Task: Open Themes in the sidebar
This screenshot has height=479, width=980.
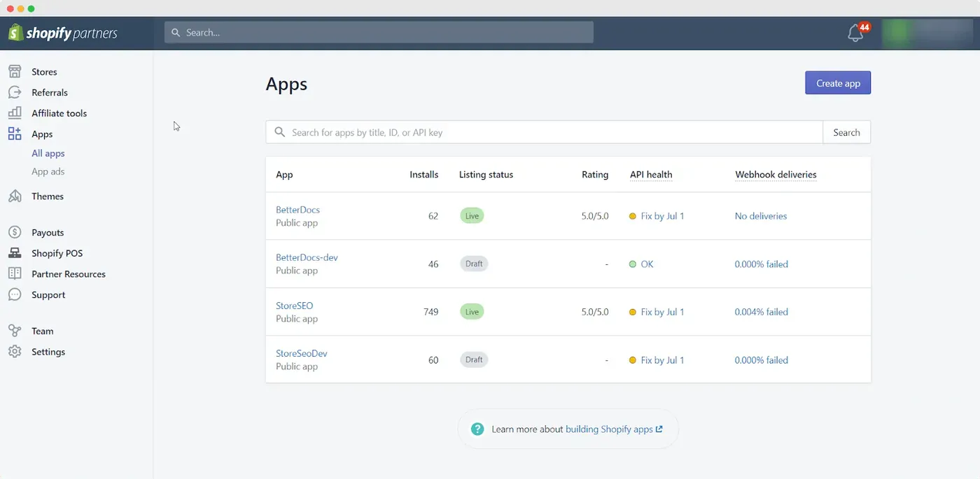Action: pyautogui.click(x=48, y=196)
